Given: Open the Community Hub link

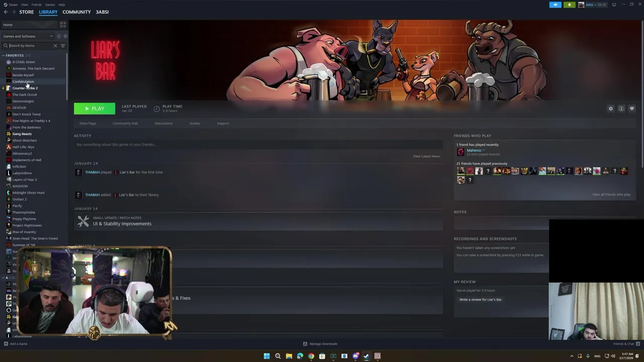Looking at the screenshot, I should pos(125,123).
